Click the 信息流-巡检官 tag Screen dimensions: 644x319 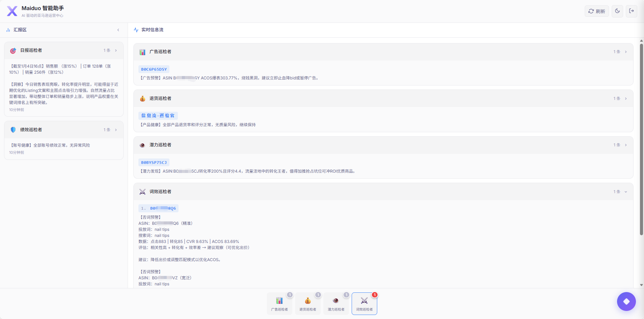pyautogui.click(x=158, y=116)
